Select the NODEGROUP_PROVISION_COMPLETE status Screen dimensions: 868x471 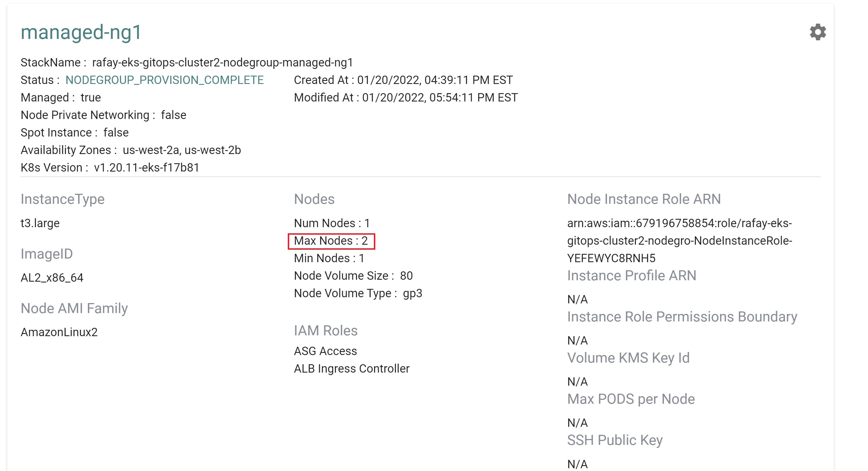click(x=164, y=80)
